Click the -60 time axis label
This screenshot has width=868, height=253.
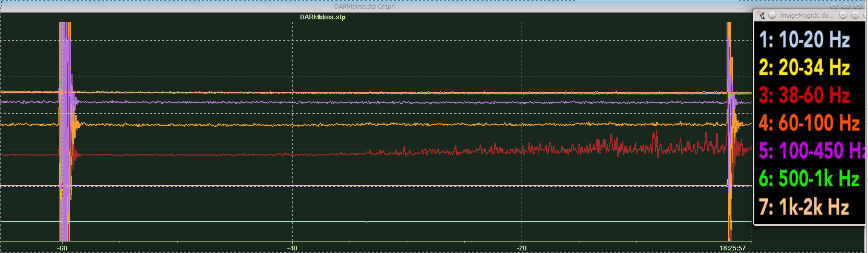[62, 248]
